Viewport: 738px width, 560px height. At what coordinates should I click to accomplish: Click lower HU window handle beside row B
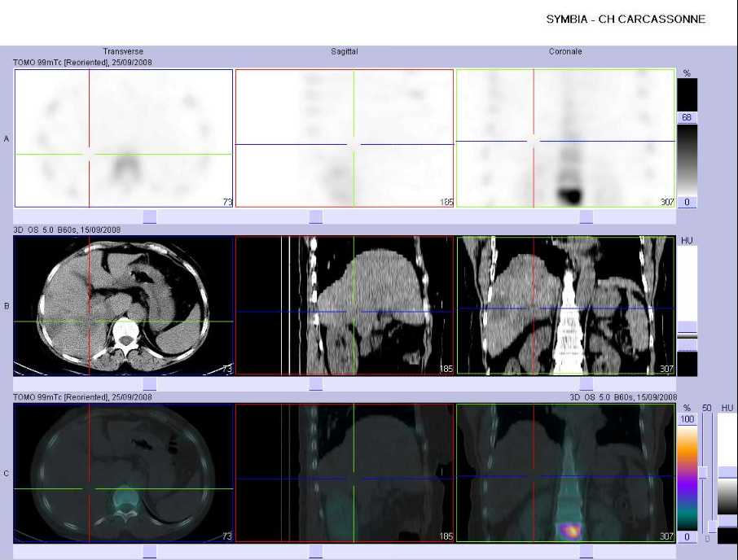click(687, 346)
